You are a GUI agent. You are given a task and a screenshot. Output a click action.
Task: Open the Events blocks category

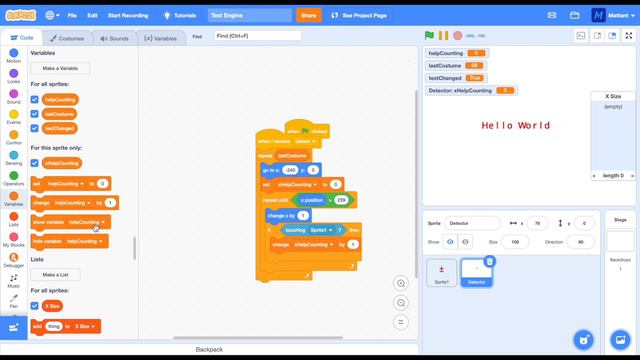tap(13, 117)
